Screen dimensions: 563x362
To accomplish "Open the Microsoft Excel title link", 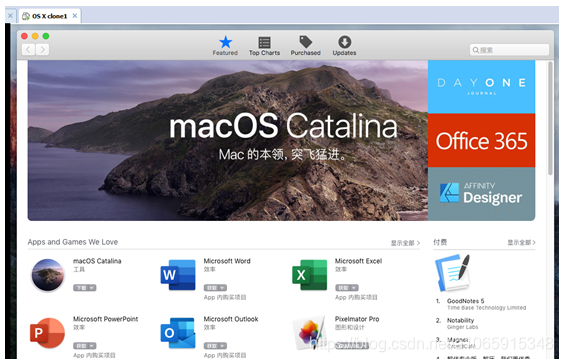I will tap(358, 261).
